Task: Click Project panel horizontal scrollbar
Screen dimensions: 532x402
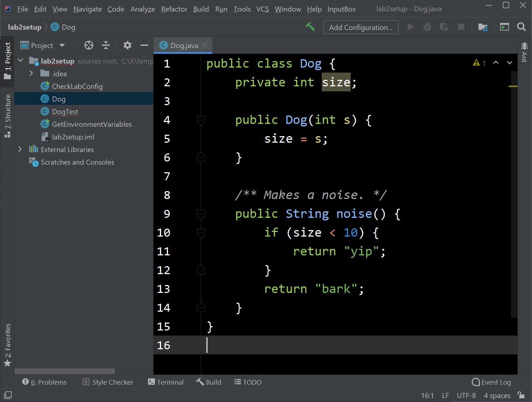Action: (65, 371)
